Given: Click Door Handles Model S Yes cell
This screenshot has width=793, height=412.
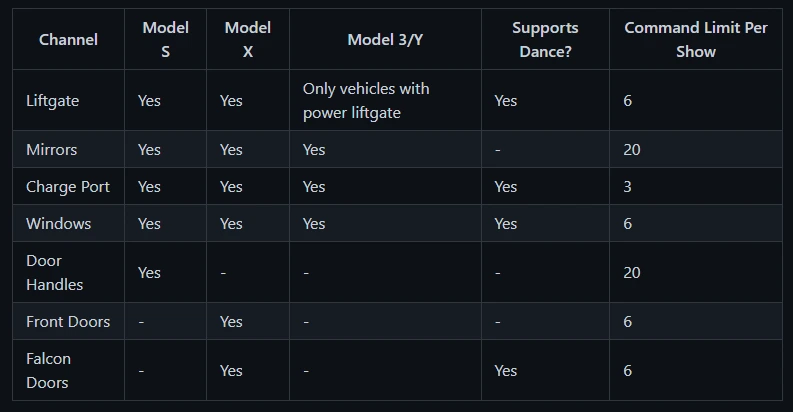Looking at the screenshot, I should tap(165, 272).
